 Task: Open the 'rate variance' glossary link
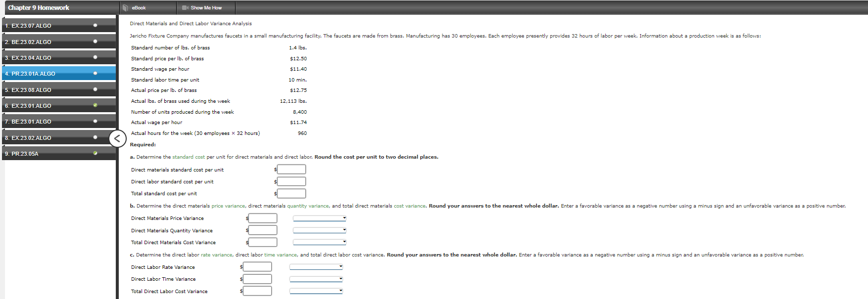(216, 255)
